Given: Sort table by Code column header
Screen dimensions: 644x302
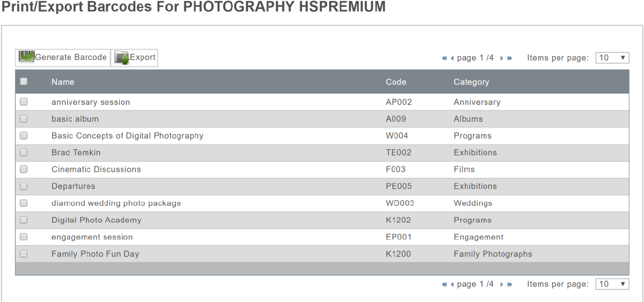Looking at the screenshot, I should [x=396, y=82].
